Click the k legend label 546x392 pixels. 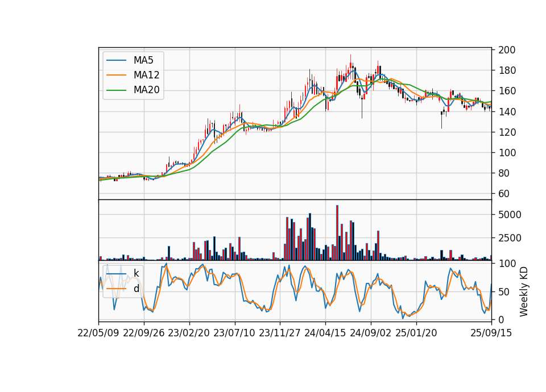point(136,273)
